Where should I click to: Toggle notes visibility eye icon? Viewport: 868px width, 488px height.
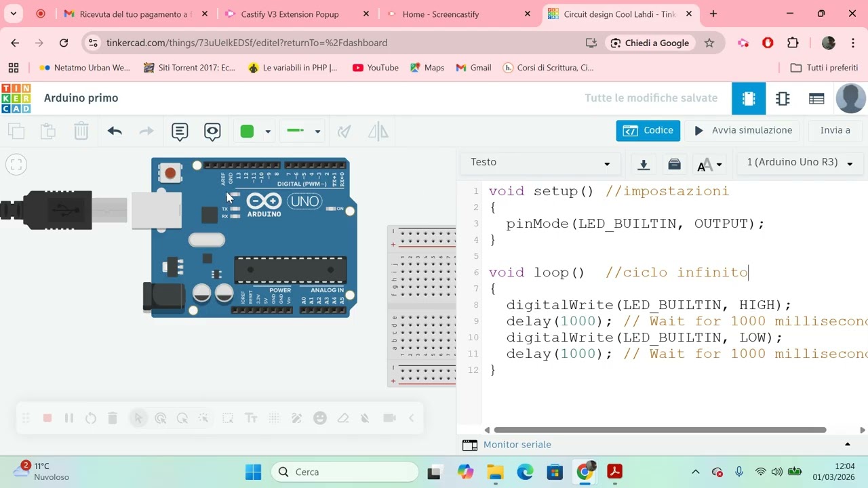[212, 131]
